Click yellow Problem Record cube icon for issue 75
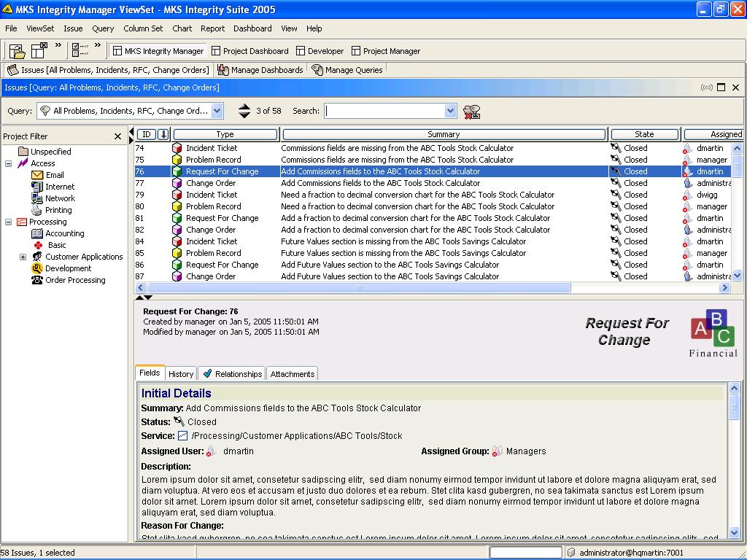The height and width of the screenshot is (560, 747). [x=177, y=160]
